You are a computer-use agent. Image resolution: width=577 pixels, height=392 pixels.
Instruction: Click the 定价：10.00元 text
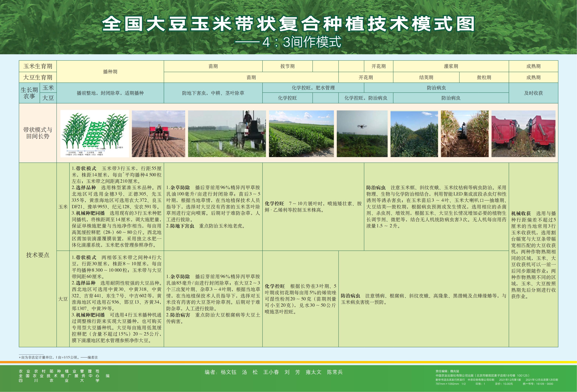click(x=504, y=384)
